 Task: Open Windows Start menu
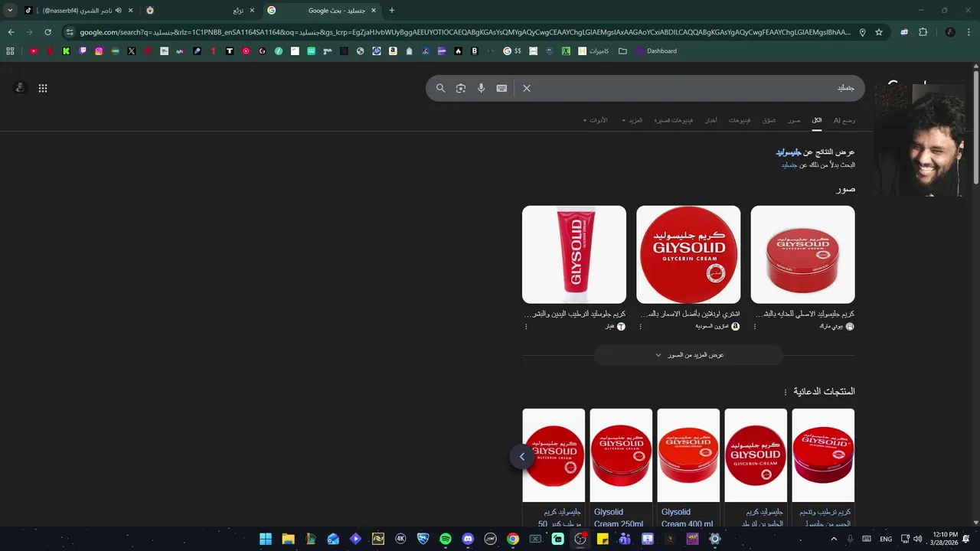click(266, 539)
